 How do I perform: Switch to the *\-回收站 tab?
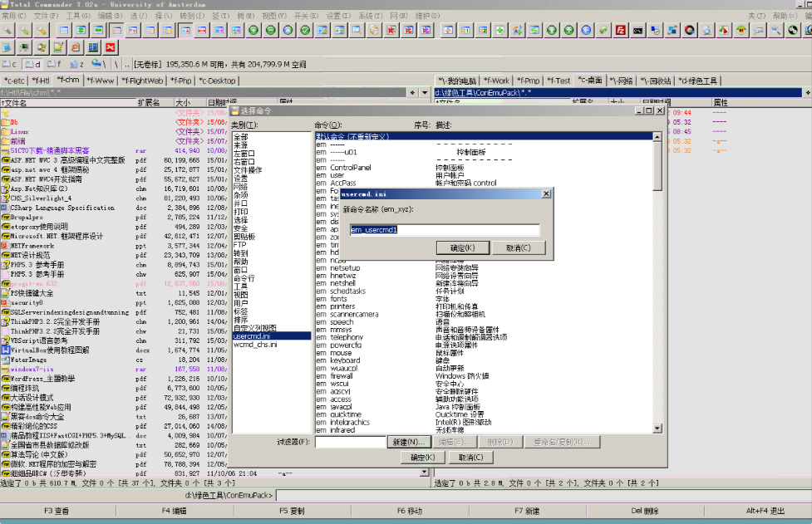[655, 81]
